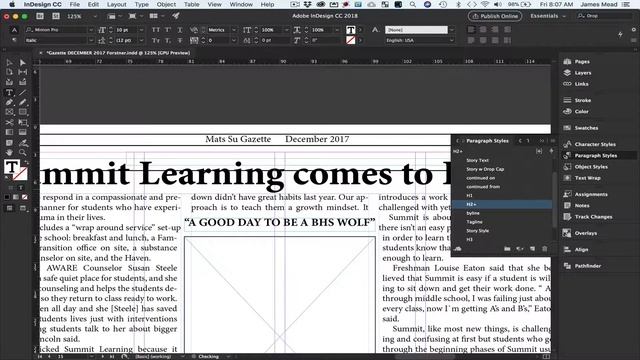Select the Pen tool
This screenshot has height=360, width=640.
pos(9,102)
